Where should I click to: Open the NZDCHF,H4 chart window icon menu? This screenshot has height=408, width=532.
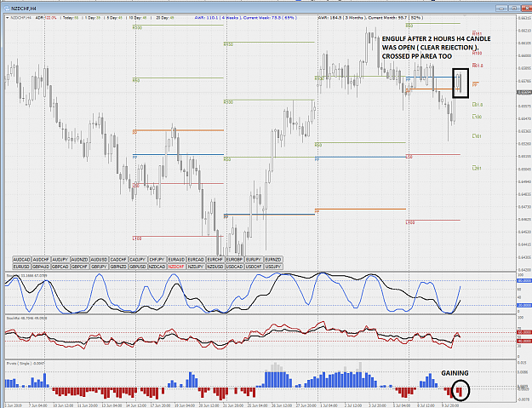7,9
